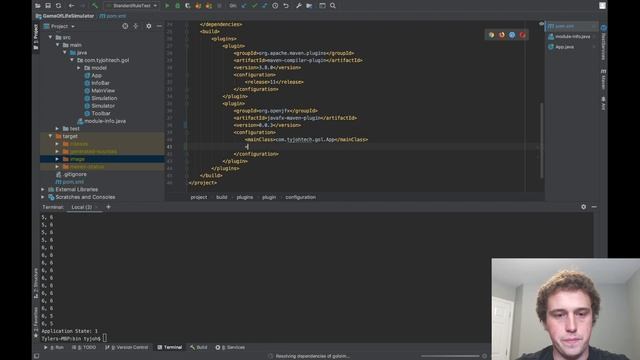The height and width of the screenshot is (360, 640).
Task: Open the Project view selector dropdown
Action: pos(60,26)
